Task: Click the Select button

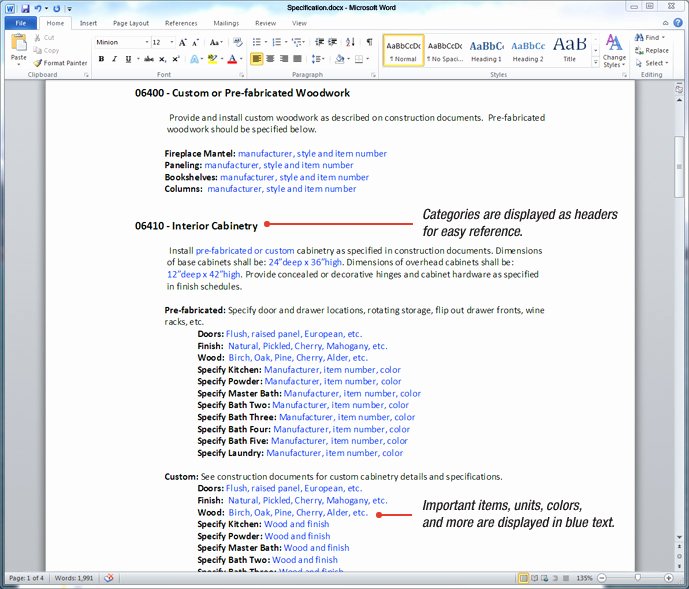Action: 652,63
